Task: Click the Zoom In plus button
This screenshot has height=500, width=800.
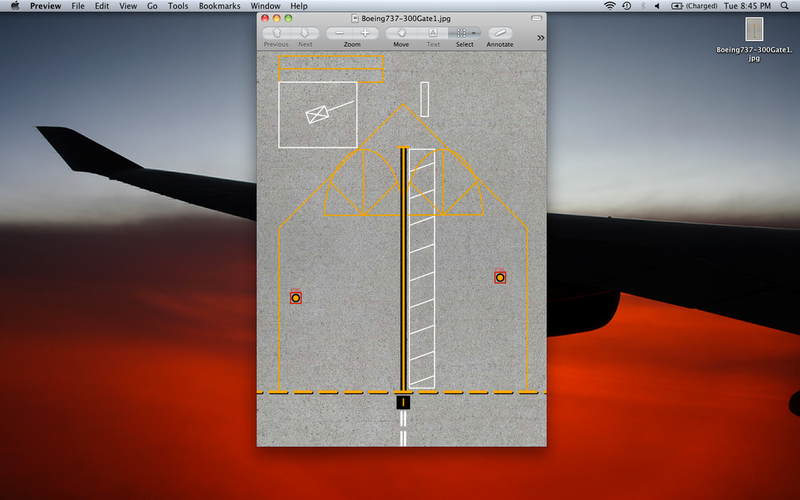Action: (x=364, y=33)
